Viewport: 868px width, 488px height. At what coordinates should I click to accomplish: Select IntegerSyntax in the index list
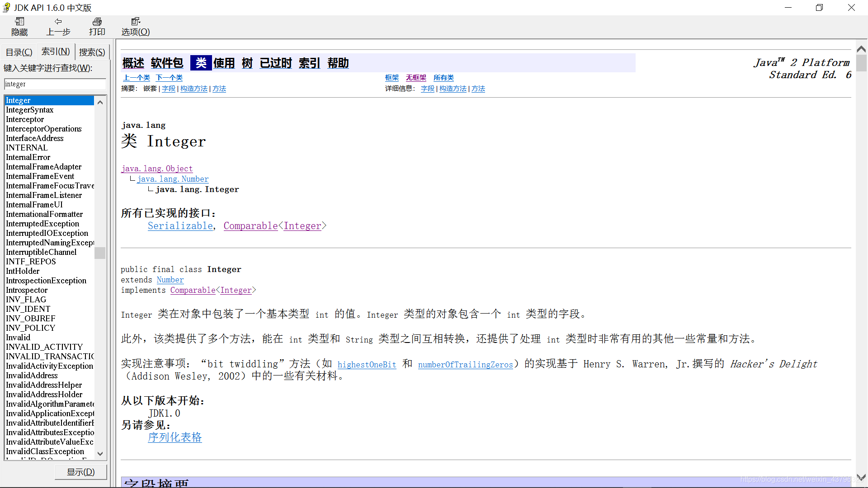tap(30, 110)
